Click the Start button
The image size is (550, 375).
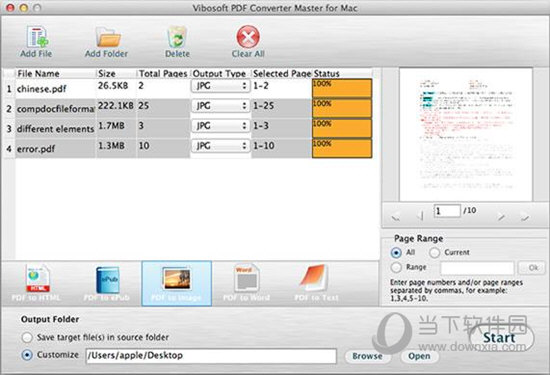pyautogui.click(x=502, y=337)
